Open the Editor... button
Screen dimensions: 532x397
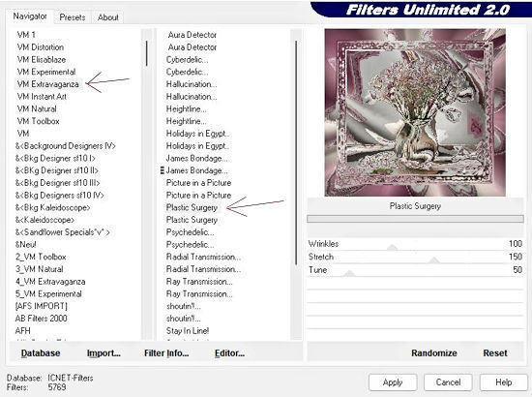tap(229, 353)
